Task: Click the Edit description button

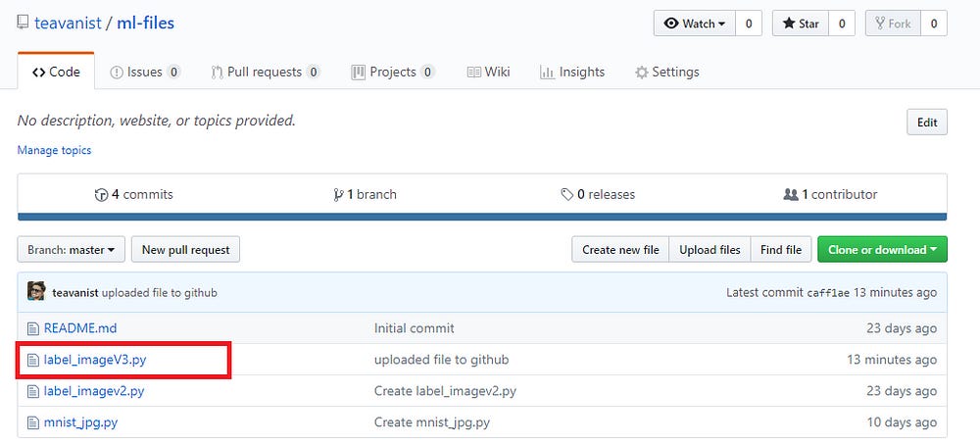Action: [927, 123]
